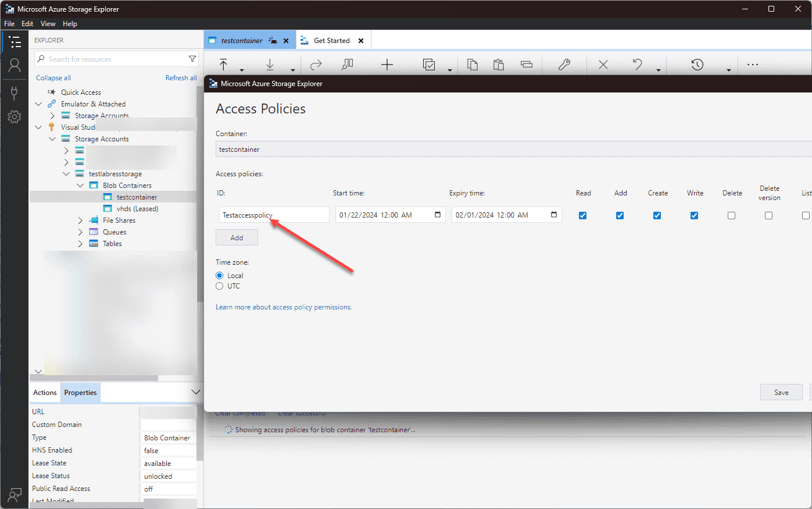The image size is (812, 509).
Task: Select Quick Access in explorer tree
Action: click(81, 92)
